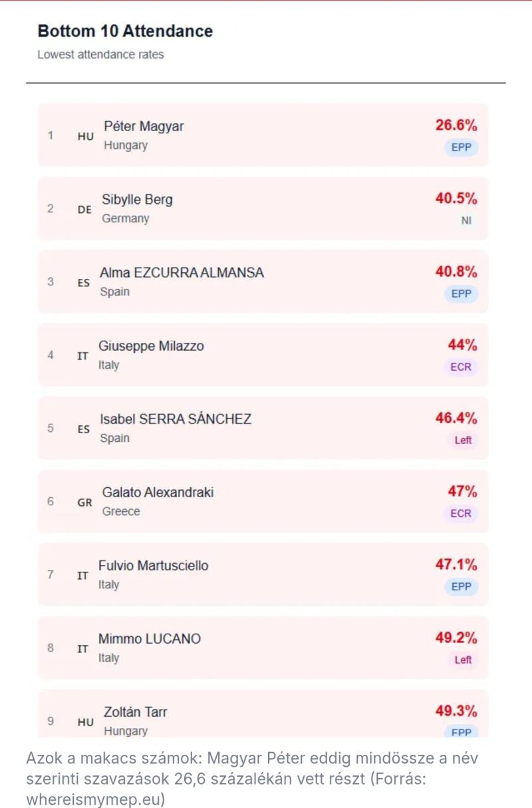This screenshot has width=532, height=808.
Task: Click the Left badge in Mimmo Lucano's row
Action: 463,660
